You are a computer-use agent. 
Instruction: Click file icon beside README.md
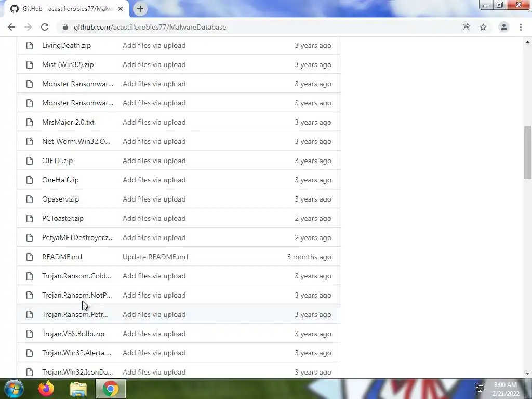point(30,257)
